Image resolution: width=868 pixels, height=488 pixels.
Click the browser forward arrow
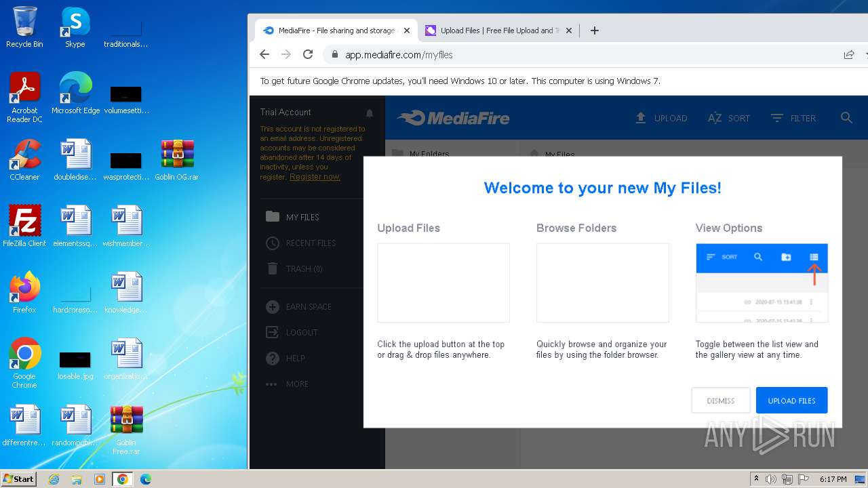point(286,54)
